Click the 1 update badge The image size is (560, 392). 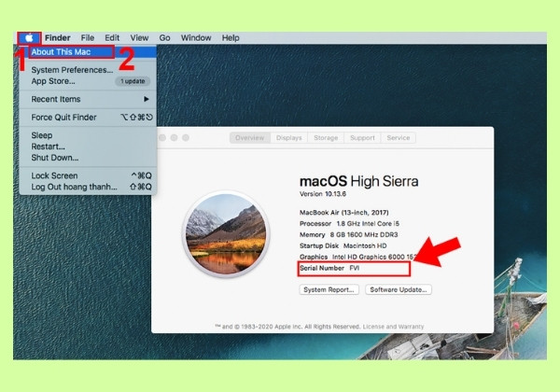point(133,81)
